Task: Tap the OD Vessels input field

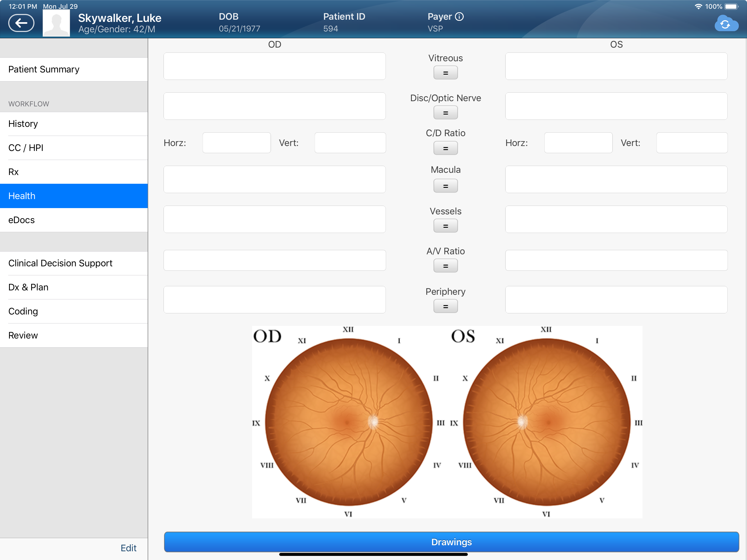Action: point(275,219)
